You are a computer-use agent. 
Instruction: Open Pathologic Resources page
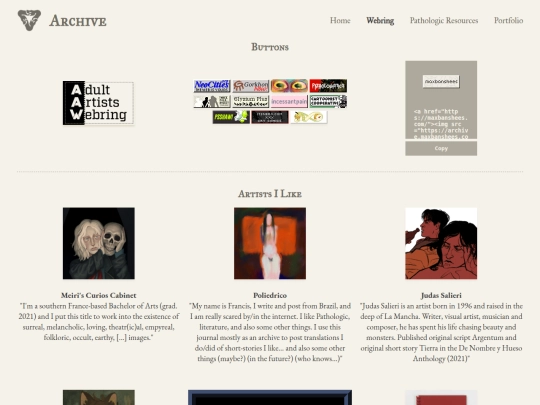(x=444, y=21)
